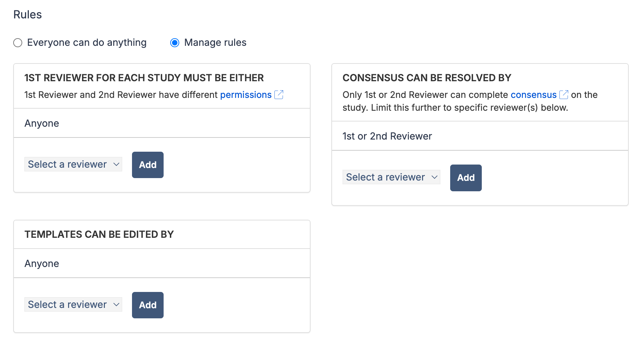This screenshot has height=352, width=644.
Task: Open reviewer dropdown in Templates panel
Action: click(73, 304)
